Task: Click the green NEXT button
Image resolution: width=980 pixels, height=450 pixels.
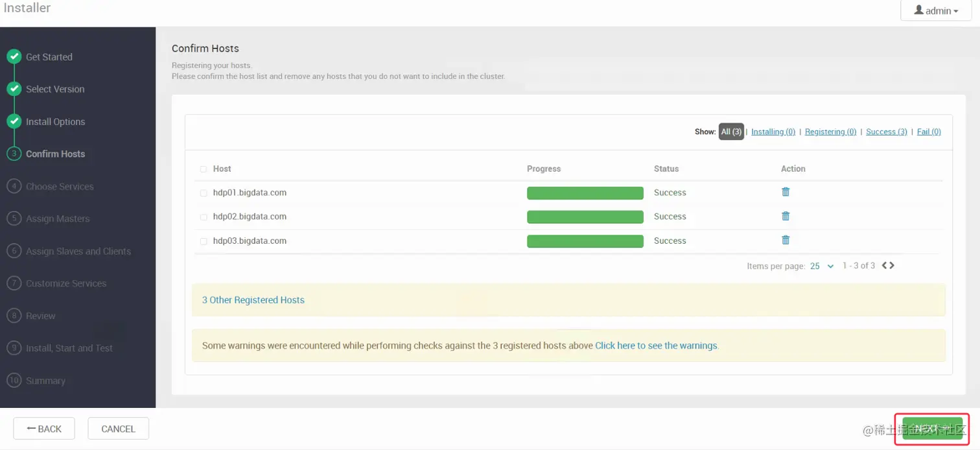Action: (932, 429)
